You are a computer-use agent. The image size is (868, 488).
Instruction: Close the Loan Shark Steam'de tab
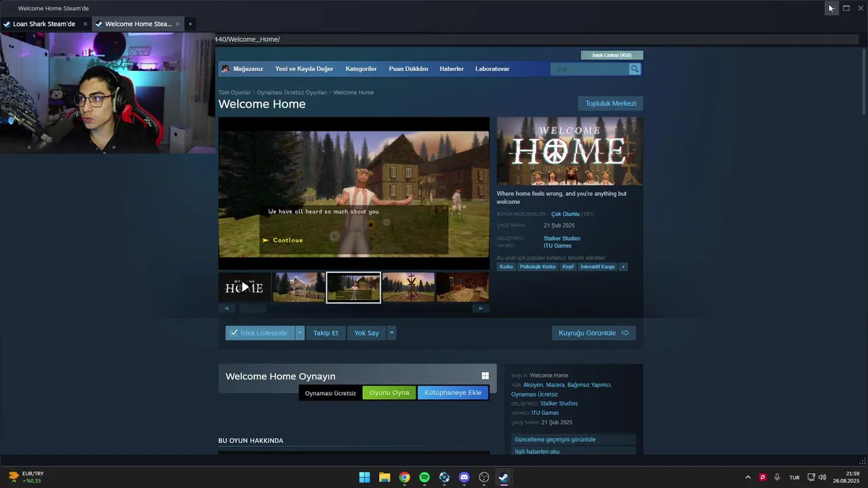click(85, 24)
